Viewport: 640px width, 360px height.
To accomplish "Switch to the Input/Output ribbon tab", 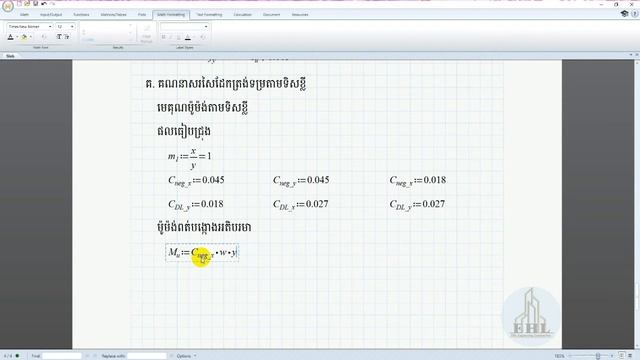I will 51,15.
